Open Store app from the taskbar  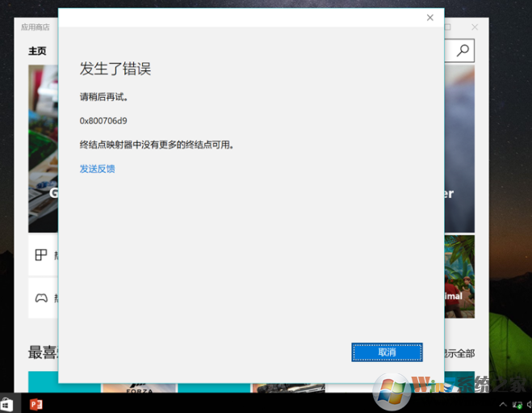coord(6,404)
